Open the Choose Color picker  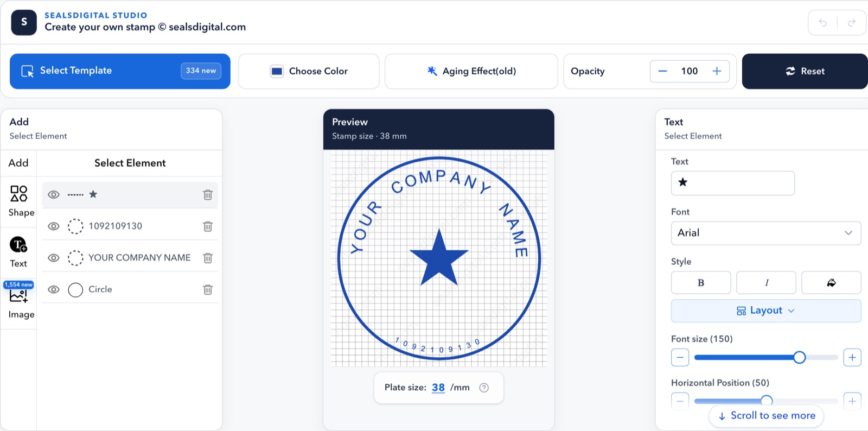click(309, 71)
